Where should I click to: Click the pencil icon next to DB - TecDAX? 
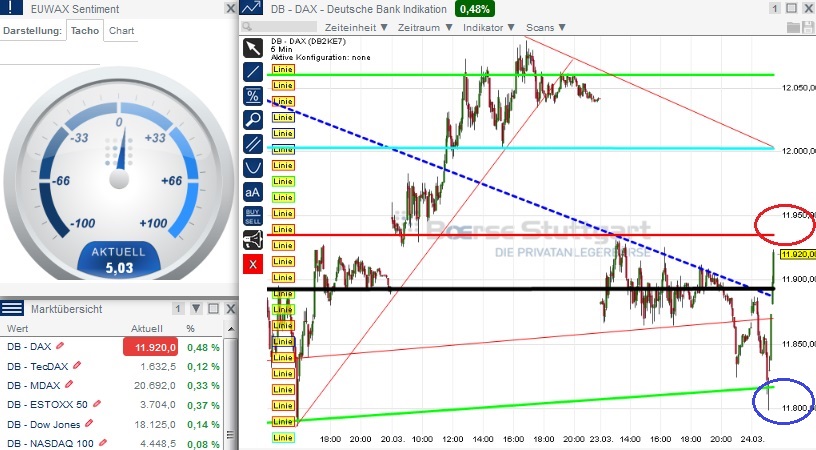[77, 365]
